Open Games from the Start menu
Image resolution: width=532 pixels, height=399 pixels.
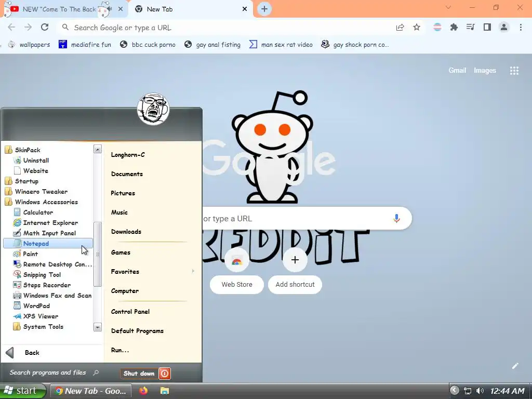[x=121, y=252]
